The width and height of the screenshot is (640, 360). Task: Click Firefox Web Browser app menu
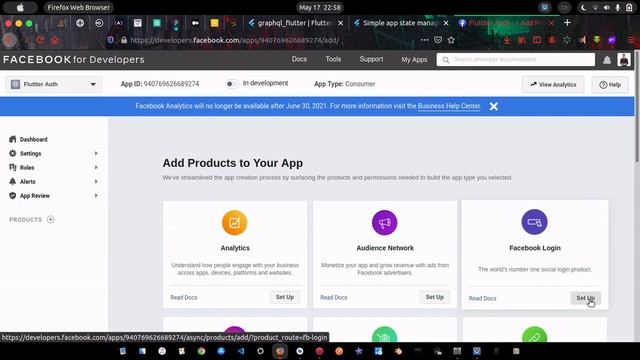pos(78,7)
